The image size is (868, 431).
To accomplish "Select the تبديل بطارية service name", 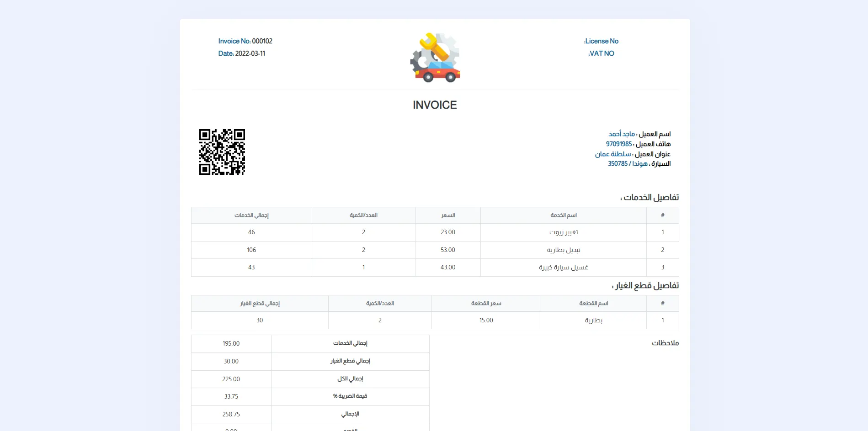I will coord(563,250).
